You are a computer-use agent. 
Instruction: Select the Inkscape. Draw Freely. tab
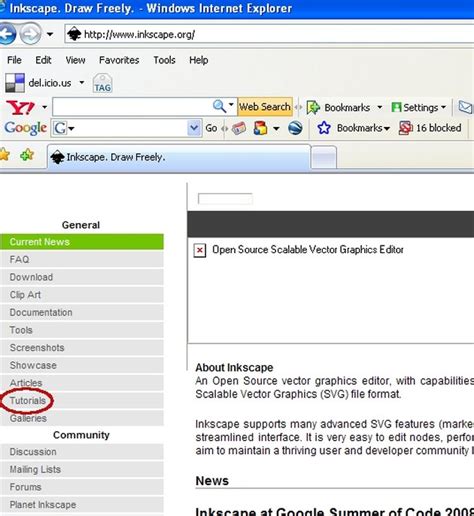click(x=179, y=157)
